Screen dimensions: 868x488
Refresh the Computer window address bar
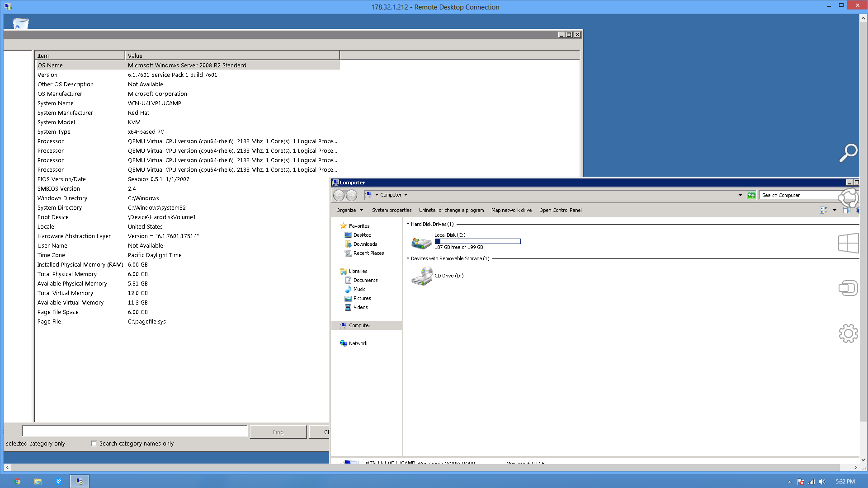click(751, 195)
